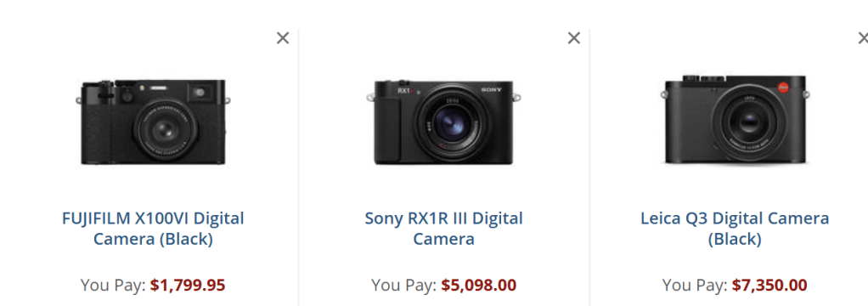Click the You Pay label under Leica
Image resolution: width=868 pixels, height=306 pixels.
pos(696,286)
